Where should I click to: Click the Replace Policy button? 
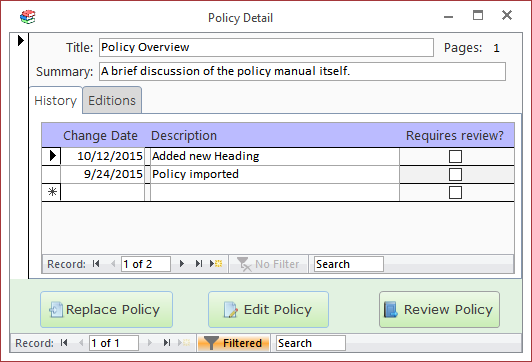(x=107, y=309)
